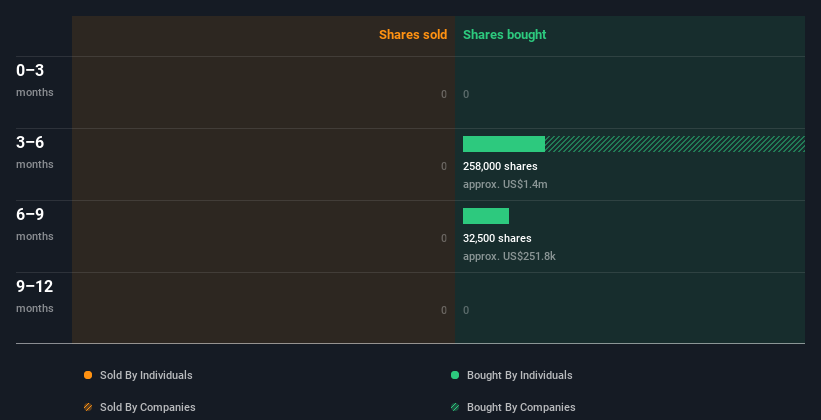Click the striped Bought By Companies icon
Viewport: 821px width, 420px height.
tap(455, 407)
